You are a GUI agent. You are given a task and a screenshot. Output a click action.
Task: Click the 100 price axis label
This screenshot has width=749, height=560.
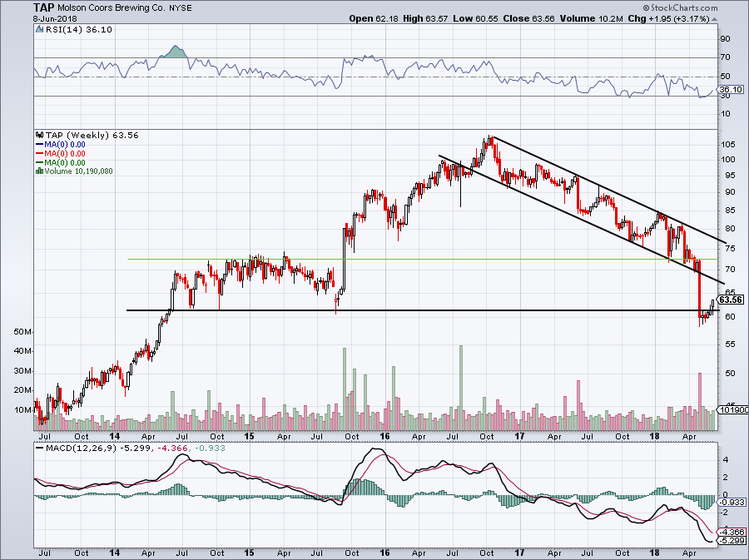click(x=728, y=160)
